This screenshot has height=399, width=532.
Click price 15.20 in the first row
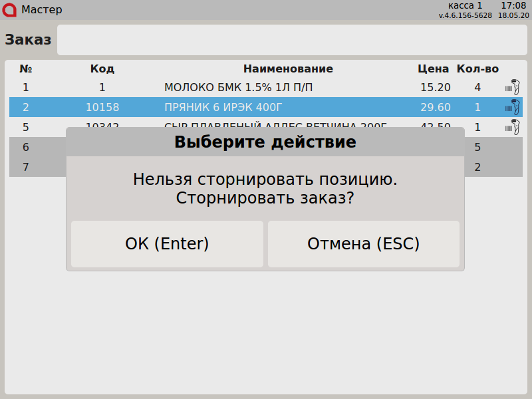[436, 87]
